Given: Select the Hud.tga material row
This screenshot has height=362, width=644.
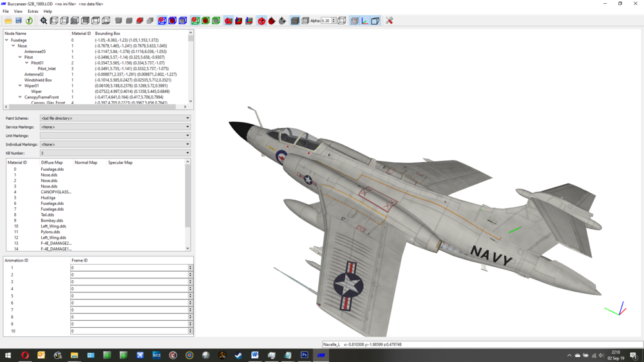Looking at the screenshot, I should click(x=48, y=198).
